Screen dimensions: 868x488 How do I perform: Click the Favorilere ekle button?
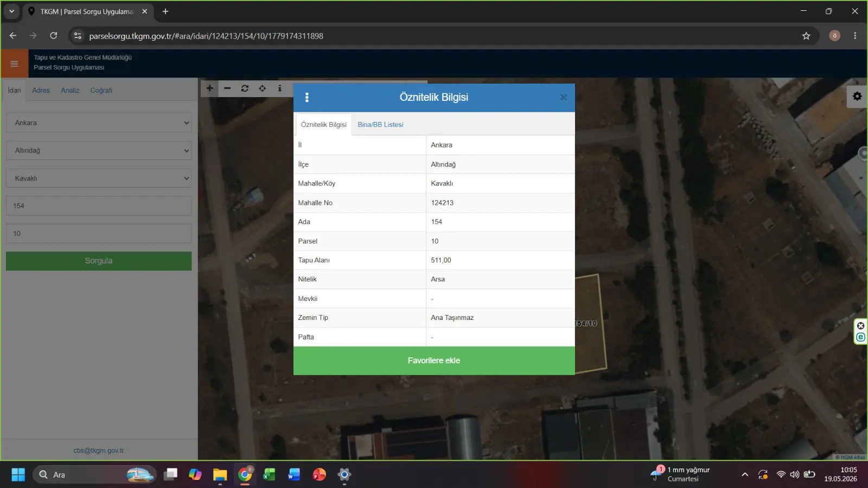click(x=434, y=361)
